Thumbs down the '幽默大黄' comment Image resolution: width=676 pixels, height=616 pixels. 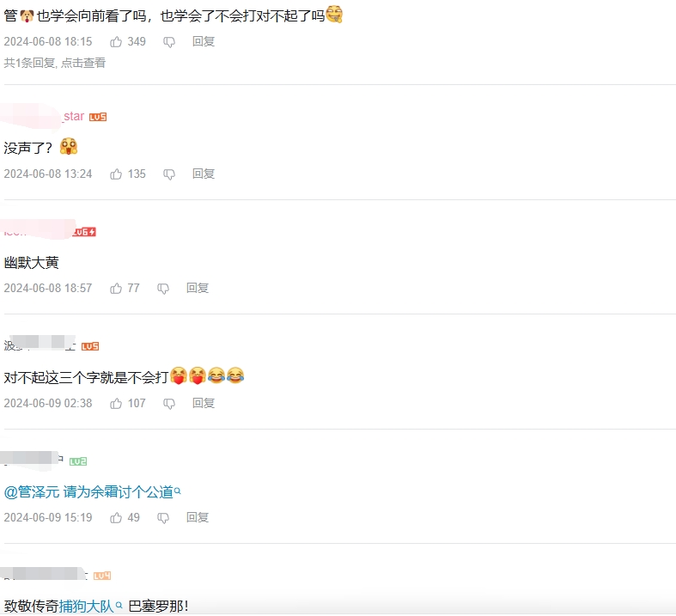point(163,289)
